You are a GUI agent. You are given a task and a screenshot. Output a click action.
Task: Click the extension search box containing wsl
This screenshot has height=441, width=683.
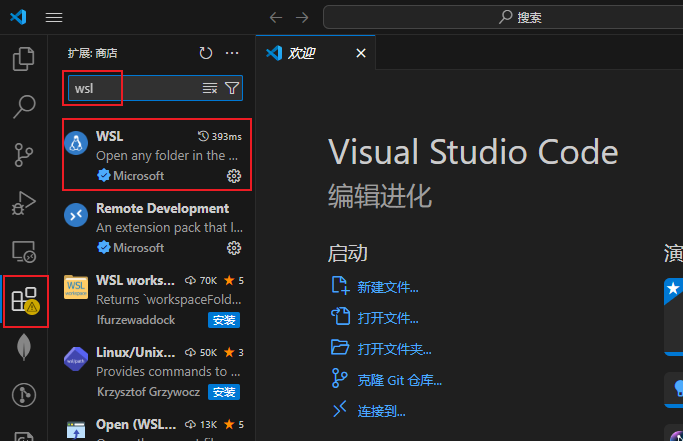pos(135,88)
